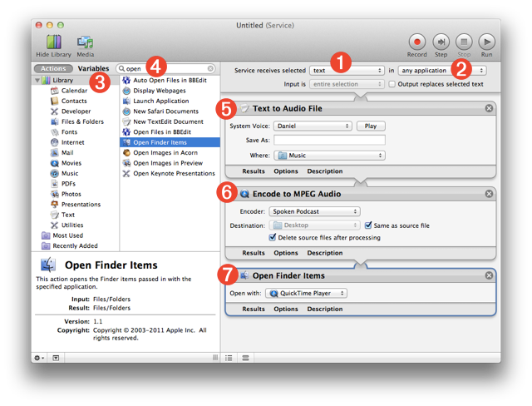
Task: Select Auto Open Files in BBEdit action
Action: (170, 80)
